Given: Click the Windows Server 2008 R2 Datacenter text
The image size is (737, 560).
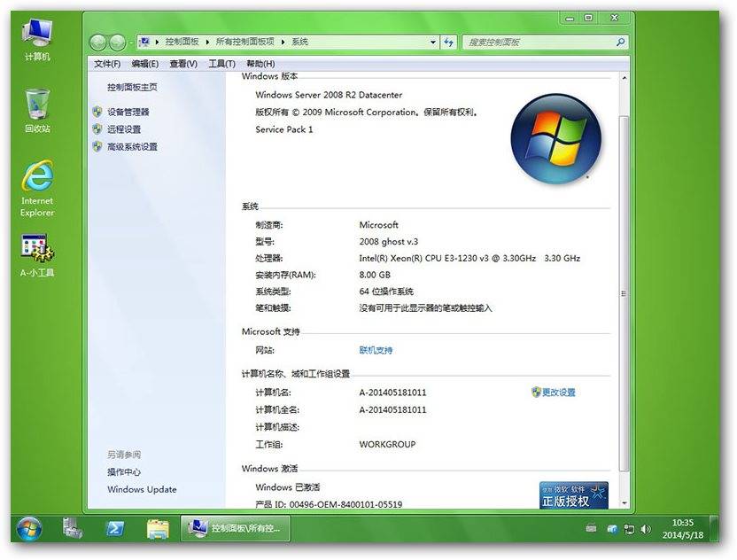Looking at the screenshot, I should click(x=329, y=95).
